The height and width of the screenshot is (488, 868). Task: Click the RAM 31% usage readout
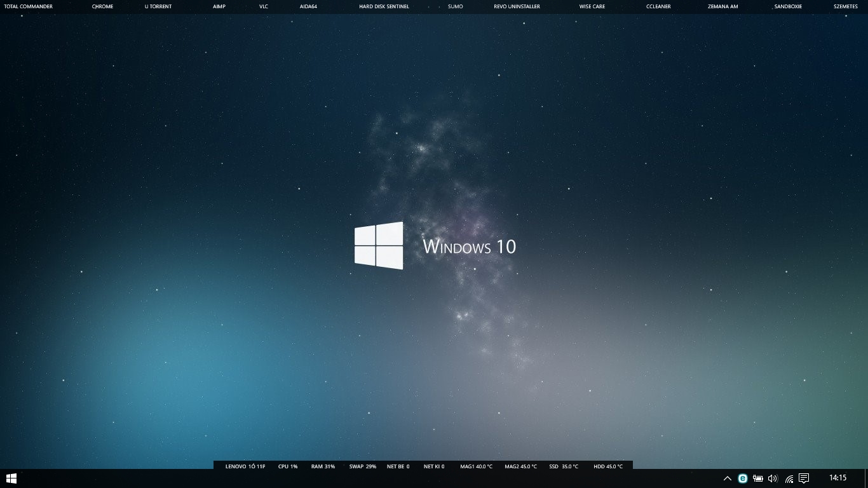pyautogui.click(x=323, y=466)
